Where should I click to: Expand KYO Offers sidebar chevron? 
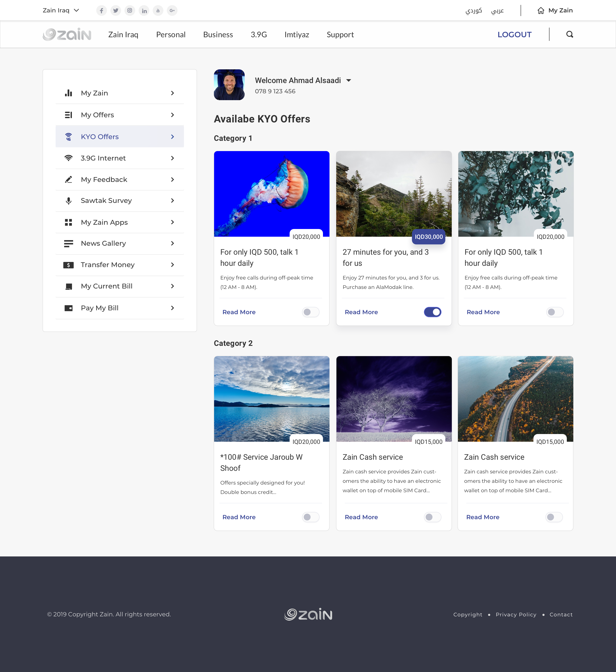172,137
